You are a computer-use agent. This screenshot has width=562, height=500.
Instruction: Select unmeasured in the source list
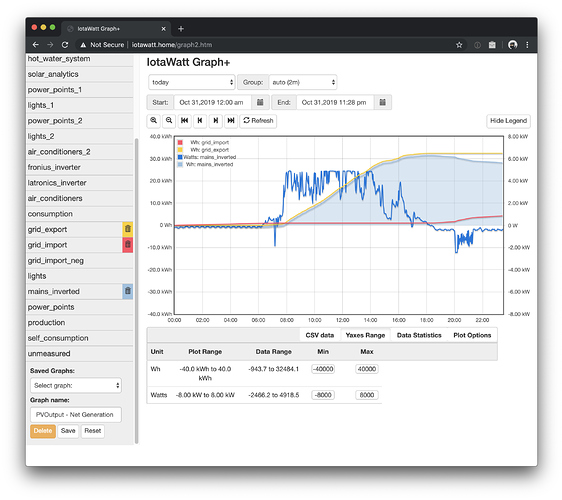80,353
